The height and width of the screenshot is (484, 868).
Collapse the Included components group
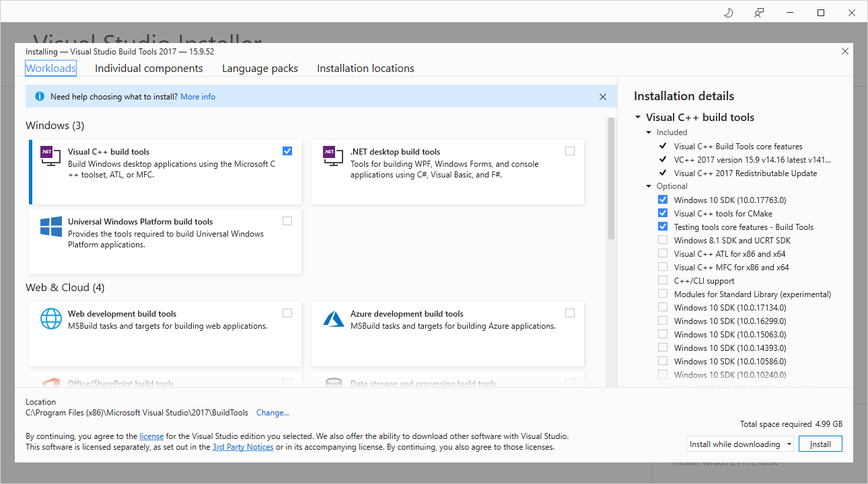pos(649,132)
